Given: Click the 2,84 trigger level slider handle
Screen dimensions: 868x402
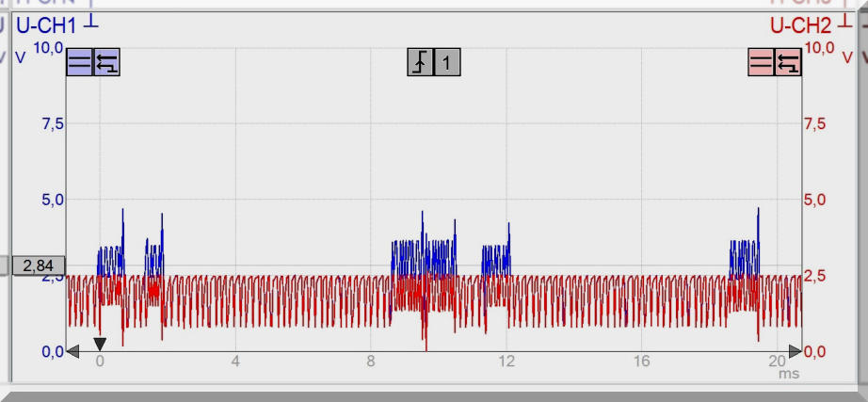Looking at the screenshot, I should (38, 265).
